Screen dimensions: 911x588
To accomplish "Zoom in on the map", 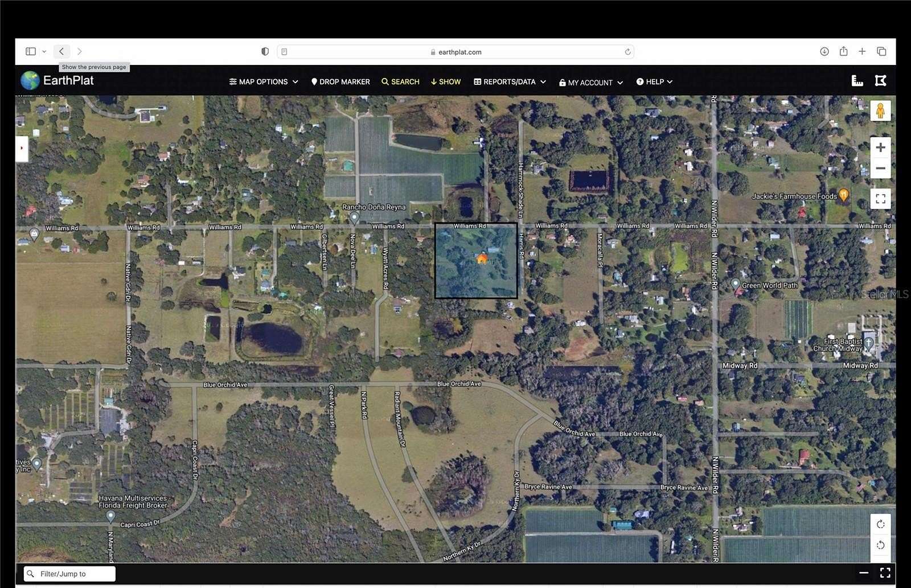I will [880, 147].
